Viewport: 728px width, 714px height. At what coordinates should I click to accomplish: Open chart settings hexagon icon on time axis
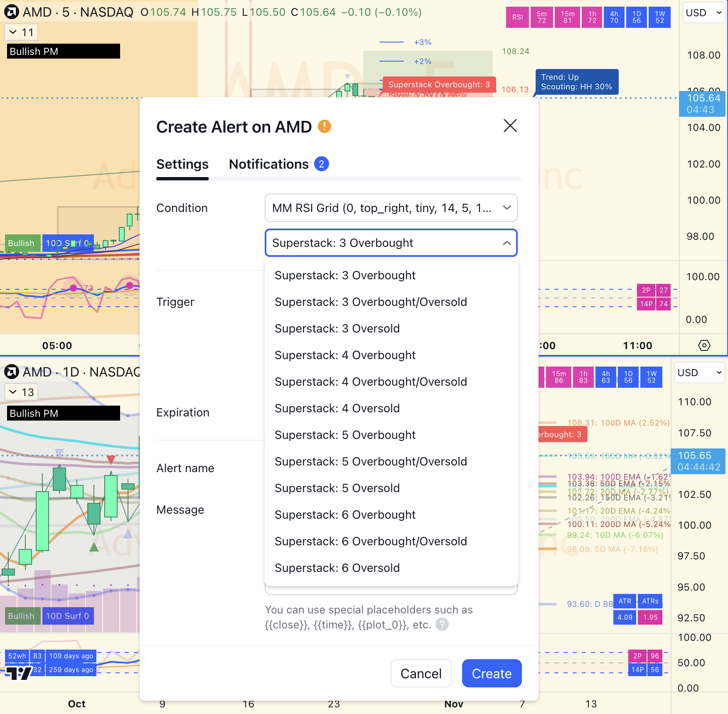tap(704, 345)
